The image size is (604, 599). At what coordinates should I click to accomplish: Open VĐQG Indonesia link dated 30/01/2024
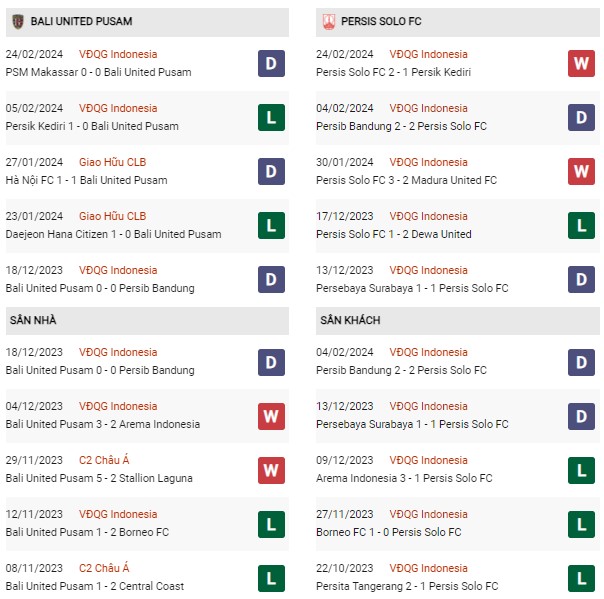click(428, 162)
